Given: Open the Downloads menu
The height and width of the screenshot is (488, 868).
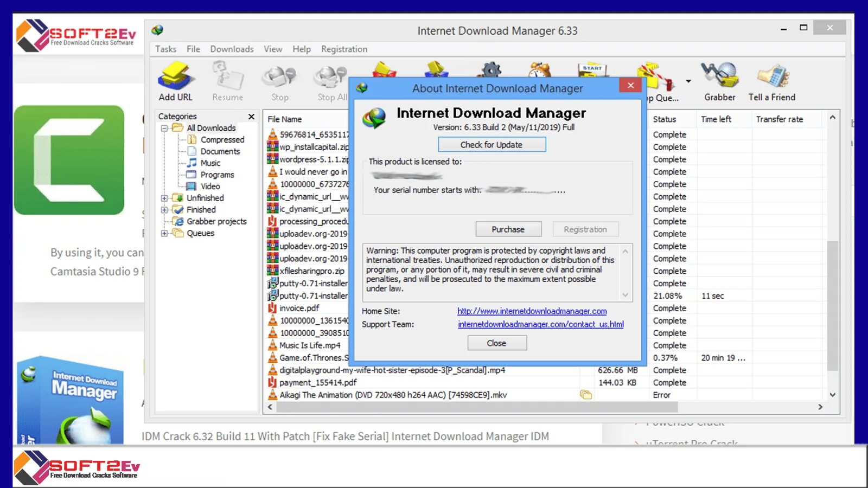Looking at the screenshot, I should pyautogui.click(x=232, y=49).
